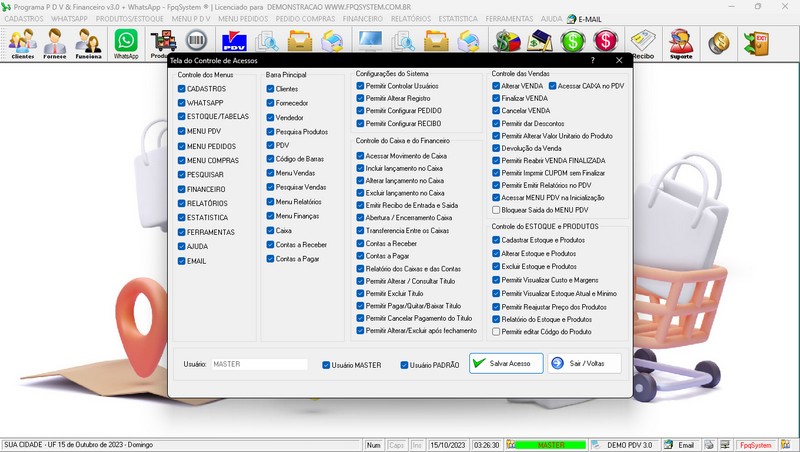Toggle the Código de Barras checkbox
Screen dimensions: 800x452
click(x=270, y=159)
